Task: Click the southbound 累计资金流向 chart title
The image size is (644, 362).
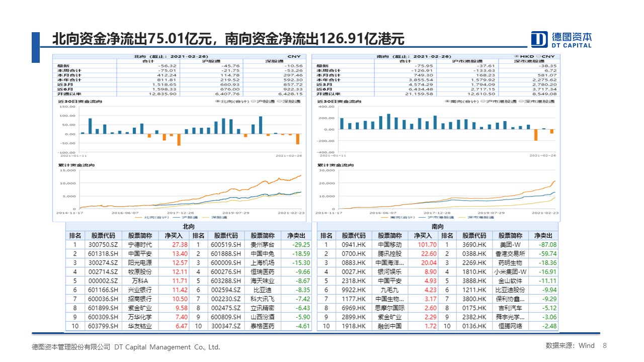Action: [x=335, y=165]
